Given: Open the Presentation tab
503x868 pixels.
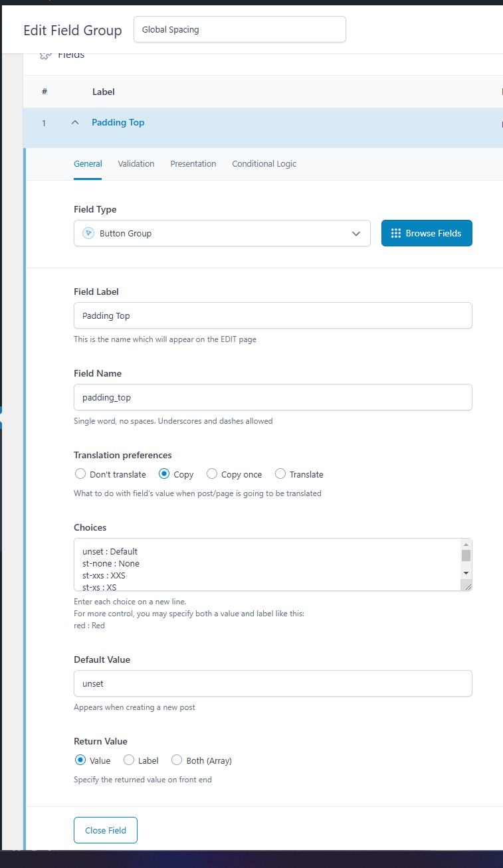Looking at the screenshot, I should pos(193,163).
